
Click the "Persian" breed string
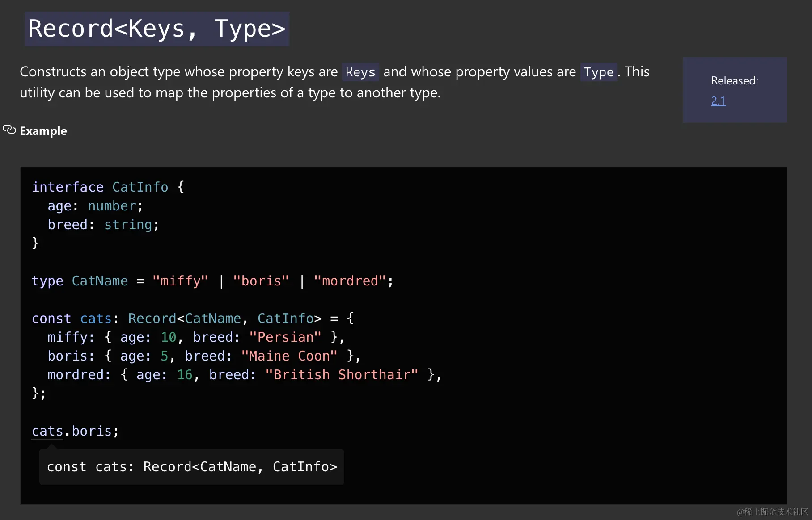point(285,337)
